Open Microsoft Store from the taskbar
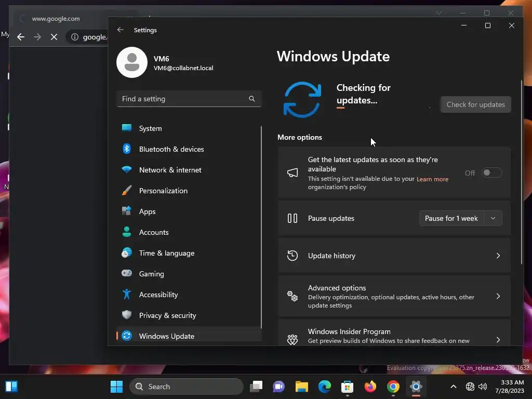The width and height of the screenshot is (532, 399). 347,387
